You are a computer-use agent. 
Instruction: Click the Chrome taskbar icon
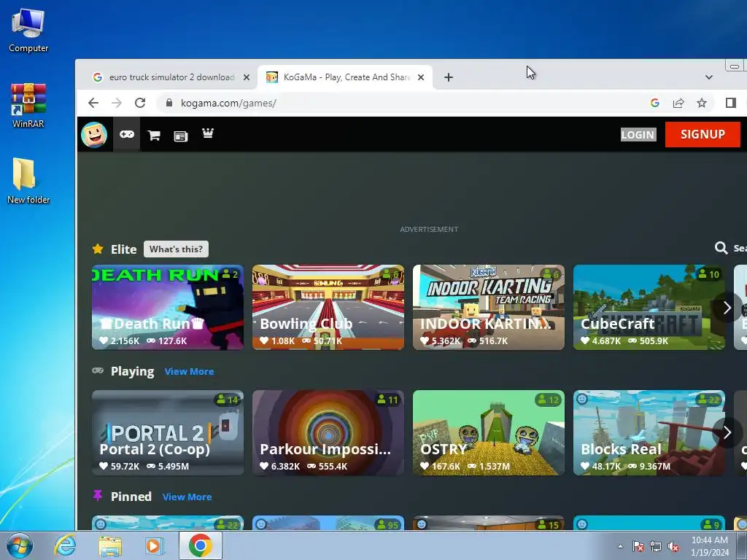click(200, 545)
